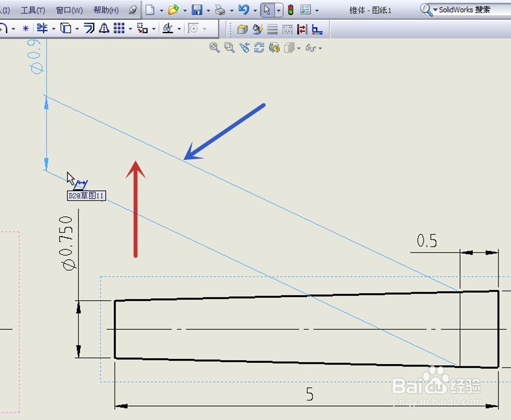
Task: Expand the Trim entities dropdown arrow
Action: click(x=53, y=29)
